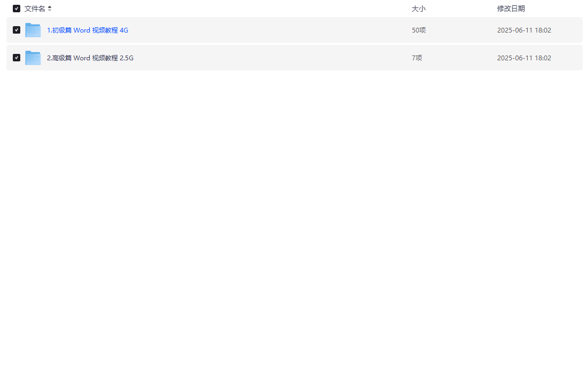Untick the 2.高级篇 Word 视频教程 checkbox
Screen dimensions: 588x388
click(17, 58)
